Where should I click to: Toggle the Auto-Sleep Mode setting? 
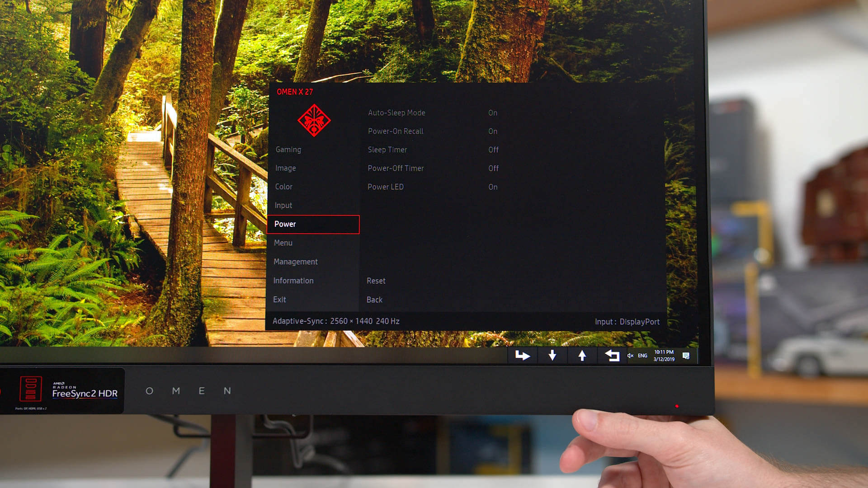point(396,113)
